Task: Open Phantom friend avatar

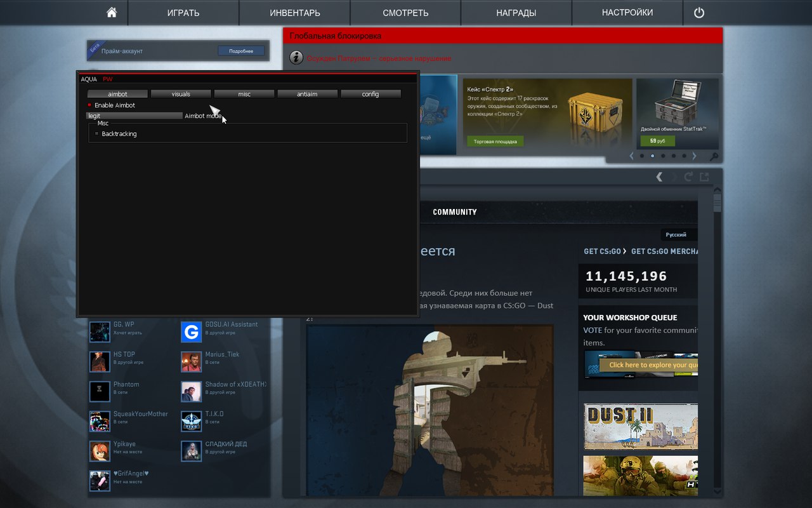Action: [100, 391]
